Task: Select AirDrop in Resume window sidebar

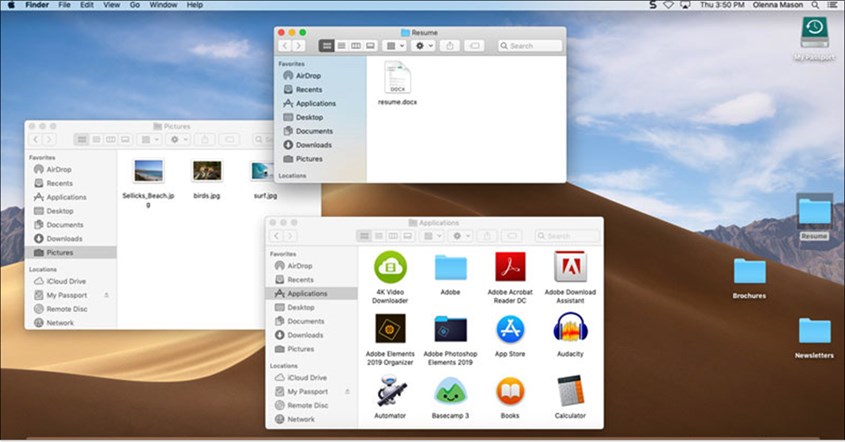Action: click(x=302, y=75)
